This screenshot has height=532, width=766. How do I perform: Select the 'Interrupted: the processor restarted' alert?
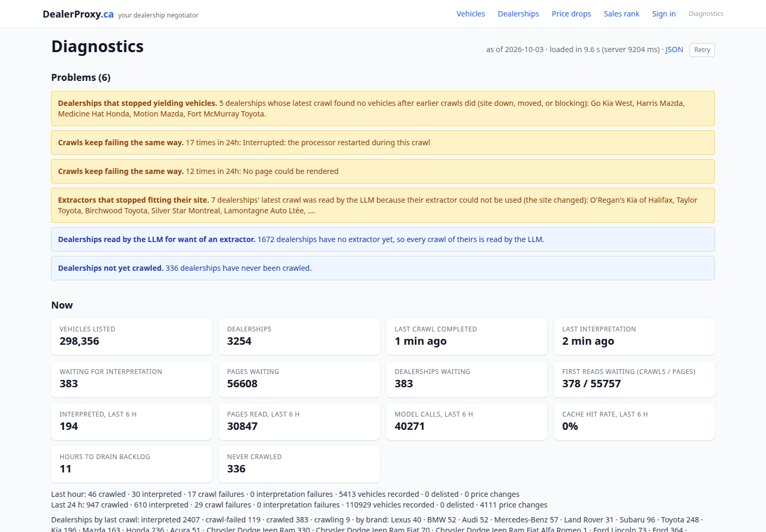point(383,143)
